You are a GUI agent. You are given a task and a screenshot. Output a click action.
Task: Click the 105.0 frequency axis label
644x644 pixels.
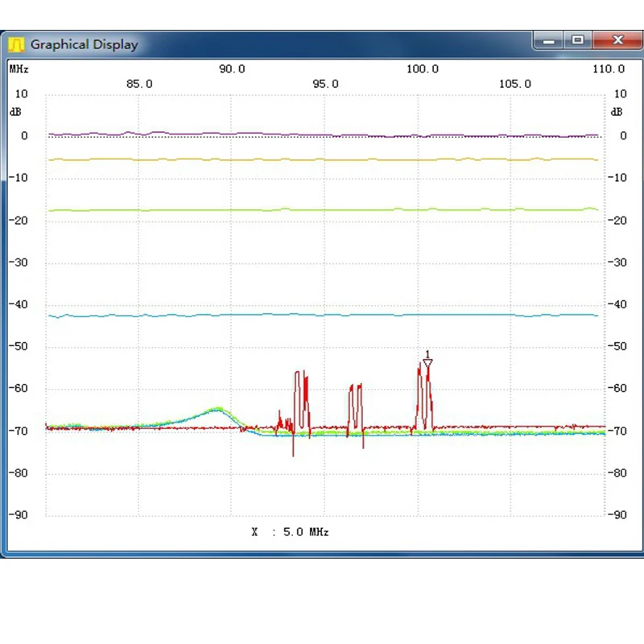click(x=515, y=84)
